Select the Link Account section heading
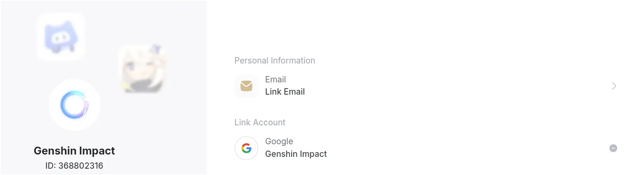Screen dimensions: 644x175 pos(260,123)
